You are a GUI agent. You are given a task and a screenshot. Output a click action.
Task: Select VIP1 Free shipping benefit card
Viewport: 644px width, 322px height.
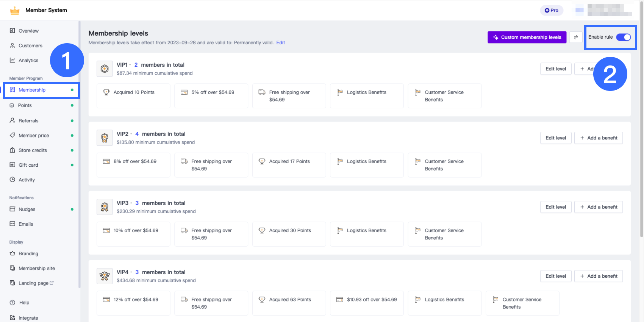(289, 96)
